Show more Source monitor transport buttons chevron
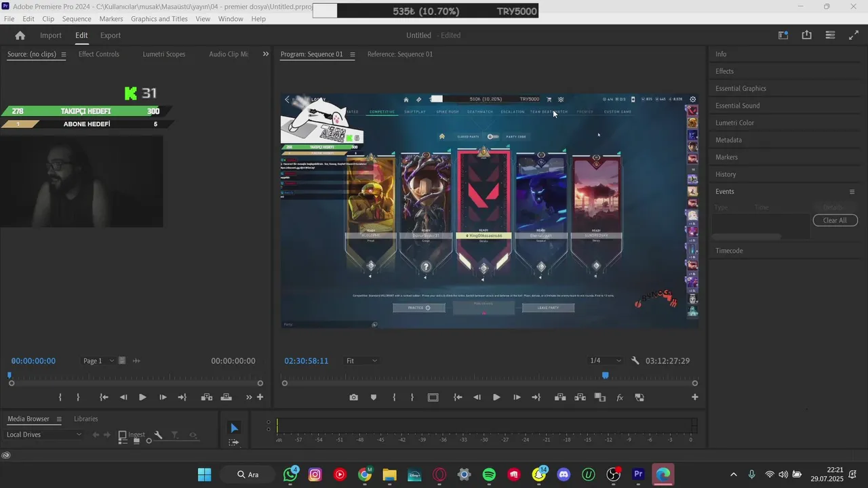The width and height of the screenshot is (868, 488). pos(249,397)
